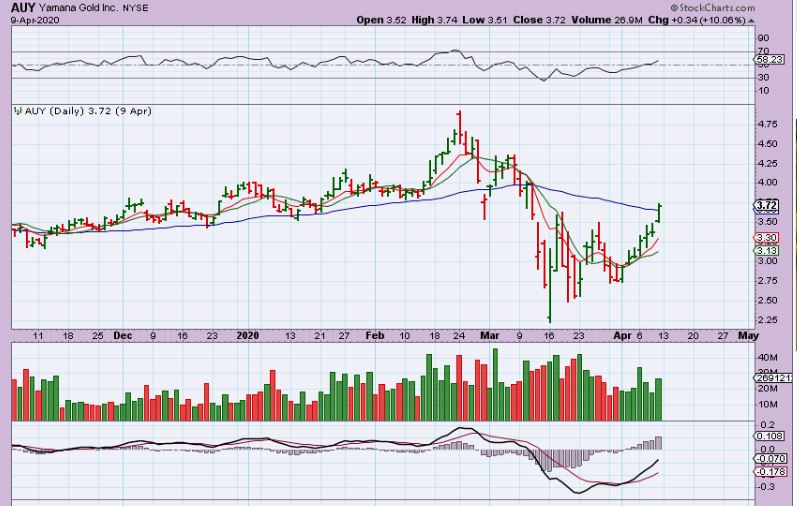
Task: Click the 6 date label after Apr
Action: (x=639, y=336)
